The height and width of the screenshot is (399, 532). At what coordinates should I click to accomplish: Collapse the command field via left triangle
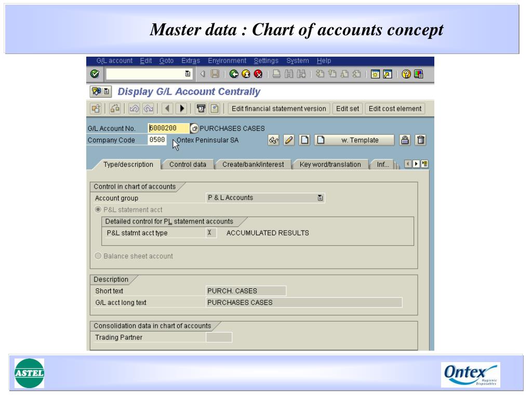203,74
